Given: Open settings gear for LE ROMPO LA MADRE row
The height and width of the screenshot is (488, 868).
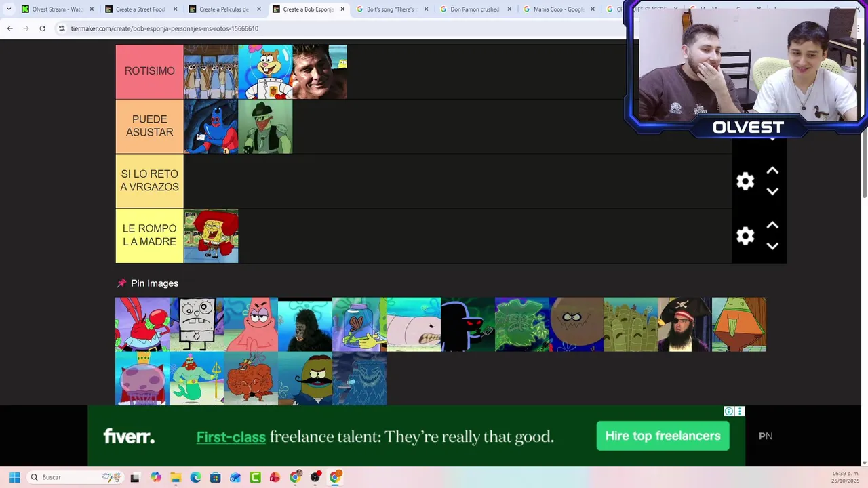Looking at the screenshot, I should [745, 236].
